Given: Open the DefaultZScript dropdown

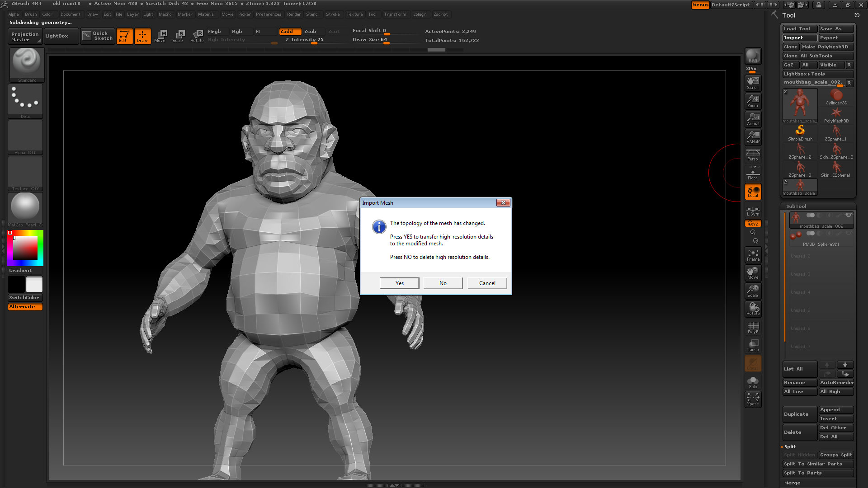Looking at the screenshot, I should point(731,5).
